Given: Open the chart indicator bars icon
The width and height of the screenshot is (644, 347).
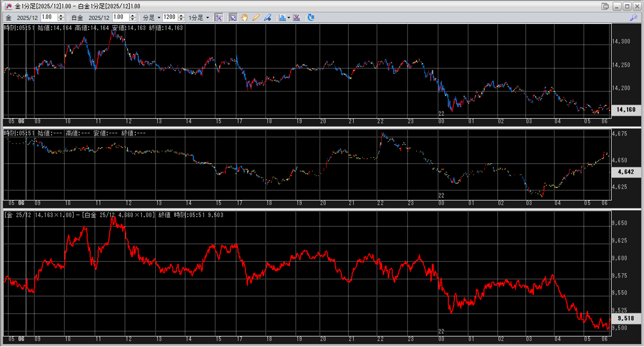Looking at the screenshot, I should coord(282,18).
